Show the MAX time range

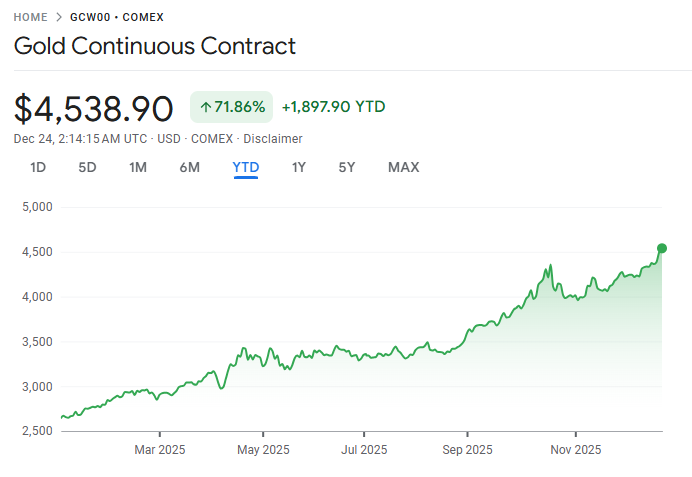click(404, 167)
